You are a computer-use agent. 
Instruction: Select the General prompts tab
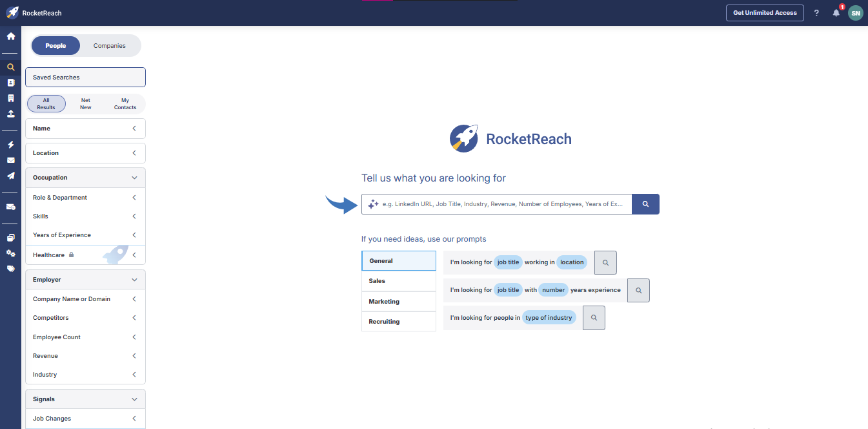pos(399,261)
